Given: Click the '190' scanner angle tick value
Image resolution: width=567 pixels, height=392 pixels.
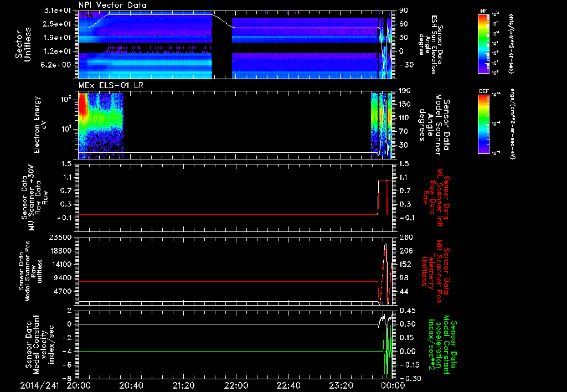Looking at the screenshot, I should tap(405, 91).
